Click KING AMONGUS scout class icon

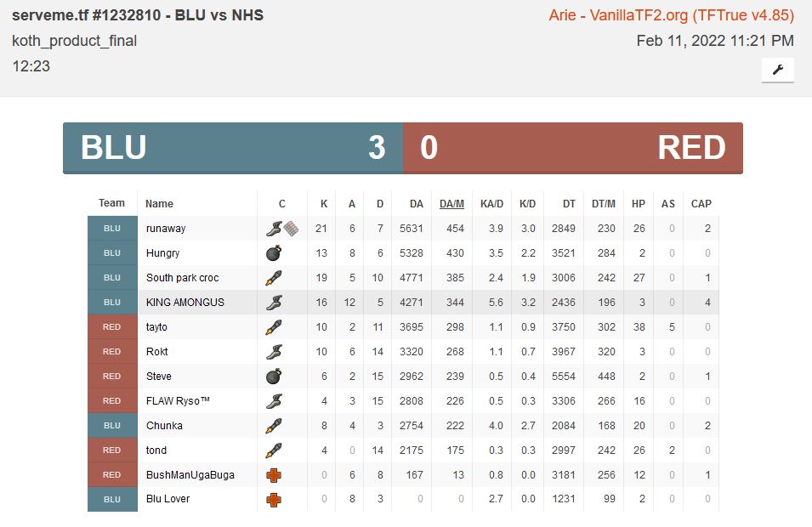(x=274, y=303)
